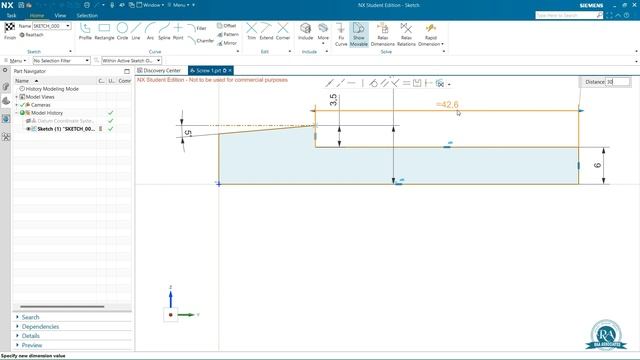The image size is (640, 360).
Task: Click the Fix Curve command
Action: pyautogui.click(x=341, y=34)
